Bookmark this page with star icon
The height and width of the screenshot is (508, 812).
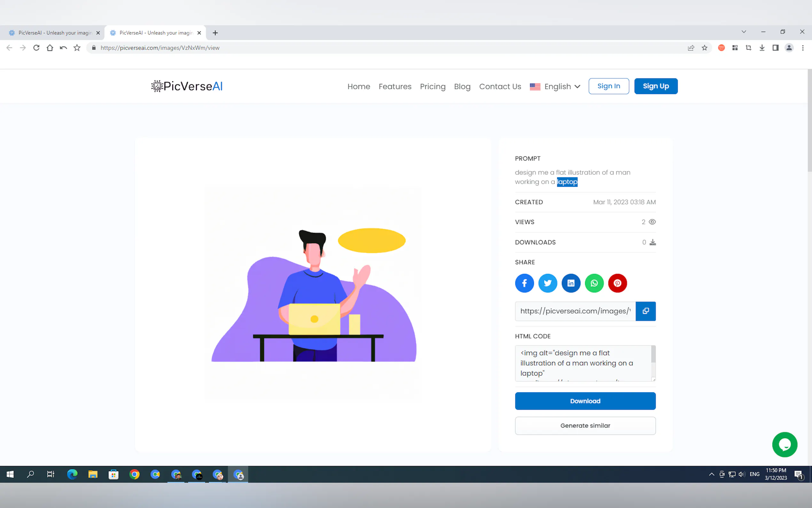point(704,48)
